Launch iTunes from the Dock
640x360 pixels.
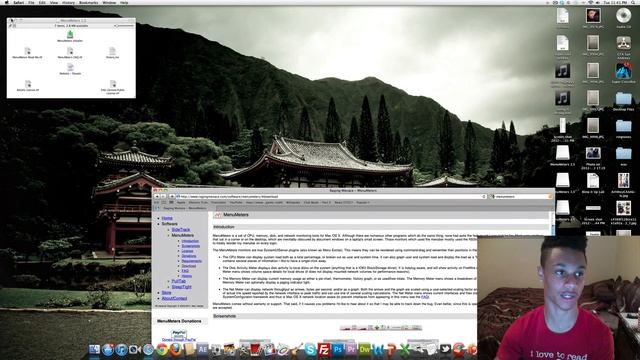[x=121, y=349]
